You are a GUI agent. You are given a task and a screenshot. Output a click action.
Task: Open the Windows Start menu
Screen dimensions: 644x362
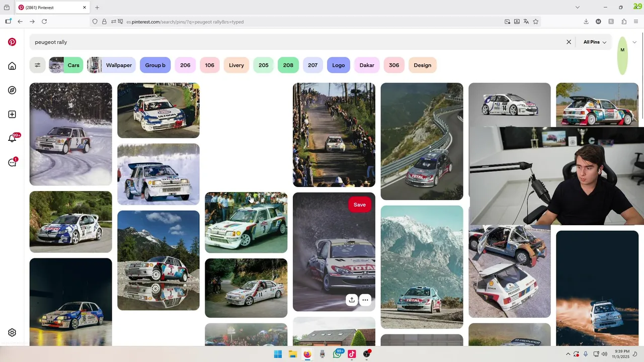point(278,354)
